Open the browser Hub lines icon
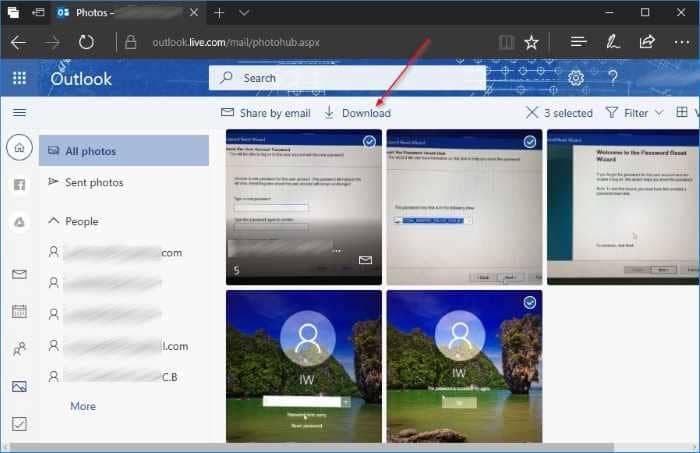This screenshot has width=700, height=453. [579, 42]
